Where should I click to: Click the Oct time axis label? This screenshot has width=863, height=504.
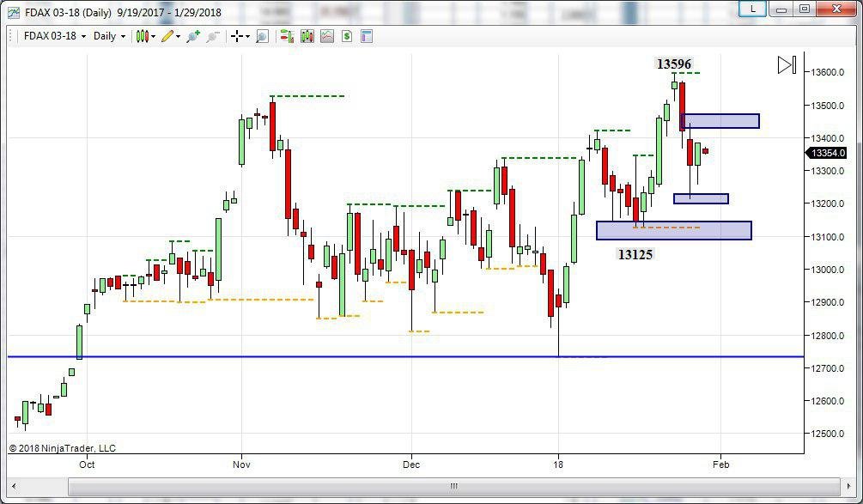pos(87,465)
